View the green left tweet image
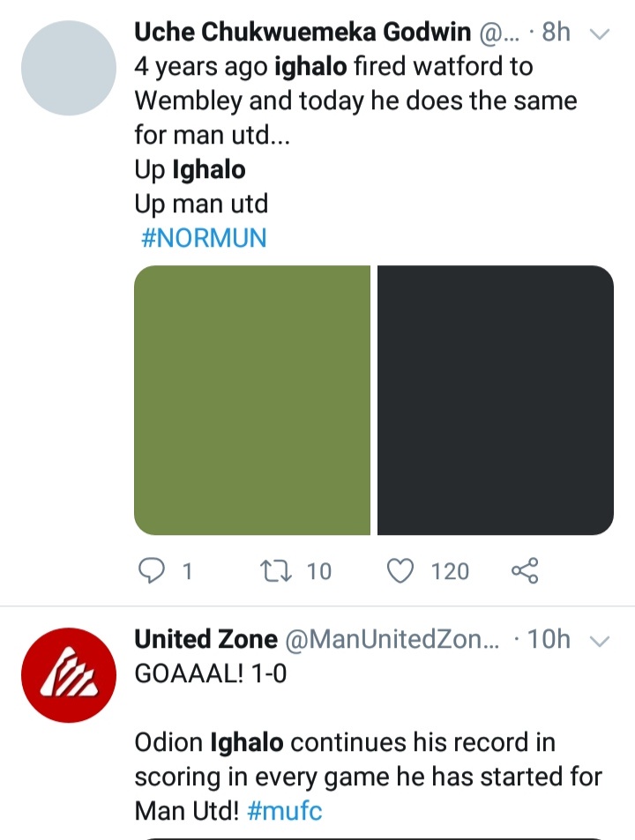Screen dimensions: 635x840 click(252, 400)
